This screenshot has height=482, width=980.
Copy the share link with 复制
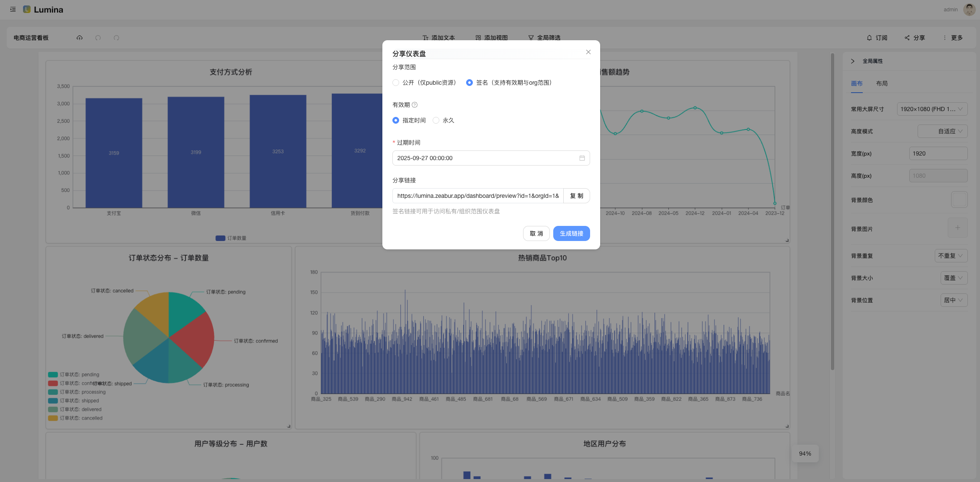click(x=576, y=196)
